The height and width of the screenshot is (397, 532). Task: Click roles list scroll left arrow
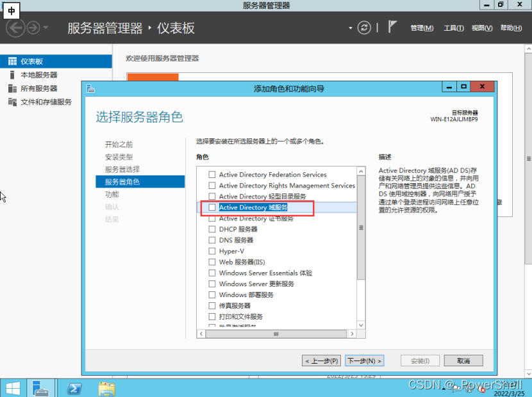coord(201,334)
